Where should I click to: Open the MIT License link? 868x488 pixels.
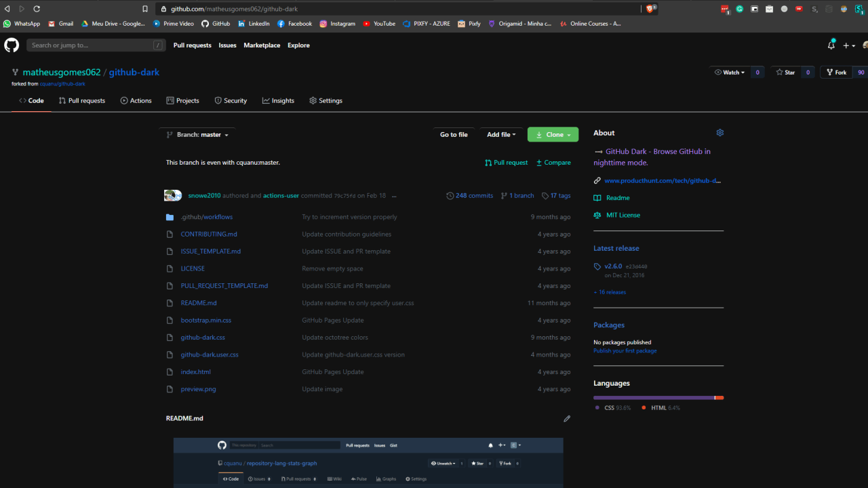tap(616, 215)
